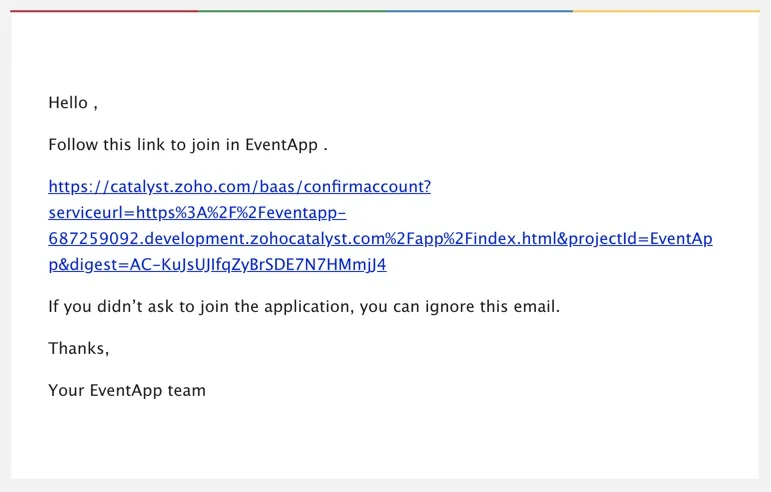The width and height of the screenshot is (771, 492).
Task: Click the "Your EventApp team" signature
Action: pyautogui.click(x=127, y=390)
